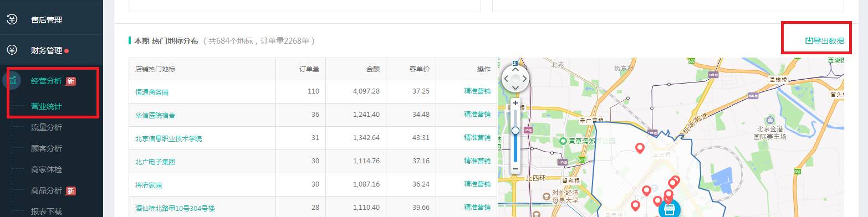Expand 财务管理 menu section
868x217 pixels.
(x=47, y=50)
